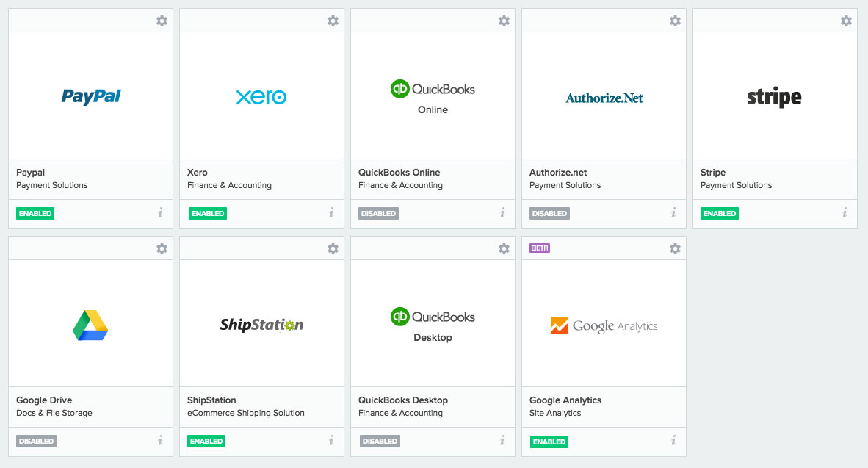The image size is (868, 468).
Task: Toggle the ENABLED badge on Paypal
Action: 35,213
